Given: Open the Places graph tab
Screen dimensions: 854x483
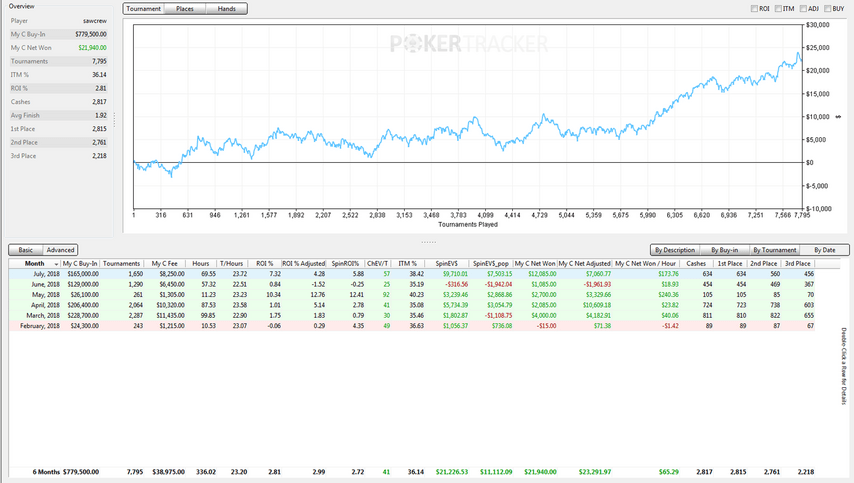Looking at the screenshot, I should click(185, 9).
